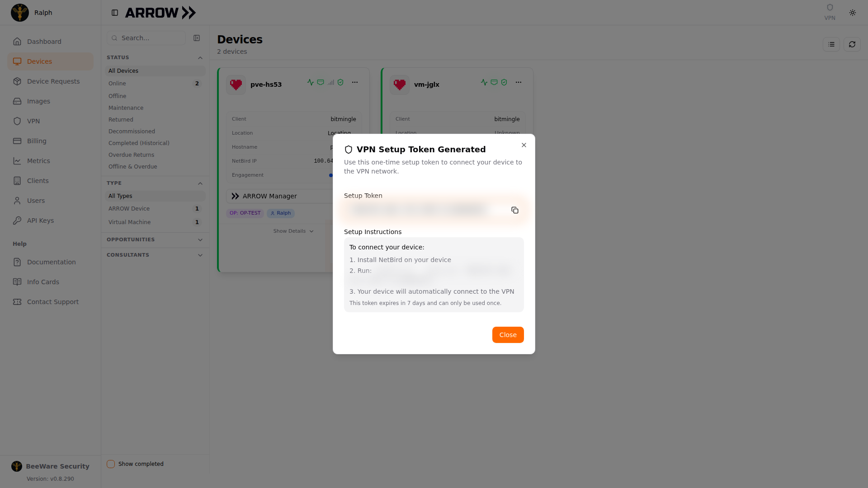Click vm-jglx heartbeat activity icon

pyautogui.click(x=484, y=82)
